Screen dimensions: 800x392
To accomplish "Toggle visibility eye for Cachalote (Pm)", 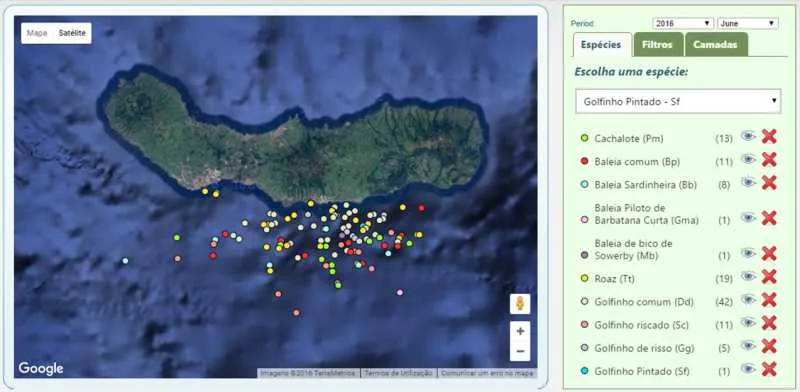I will click(x=748, y=136).
